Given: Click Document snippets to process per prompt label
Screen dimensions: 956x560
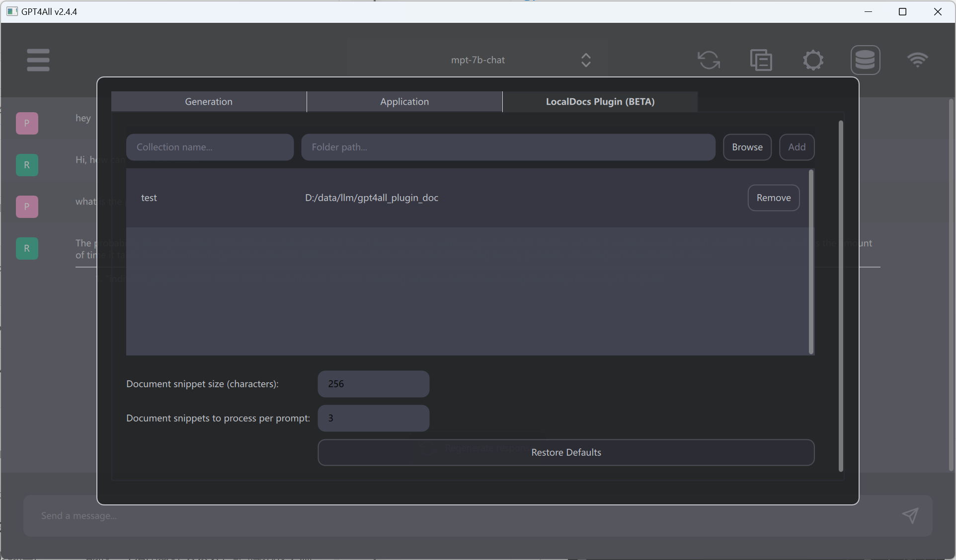Looking at the screenshot, I should 218,418.
